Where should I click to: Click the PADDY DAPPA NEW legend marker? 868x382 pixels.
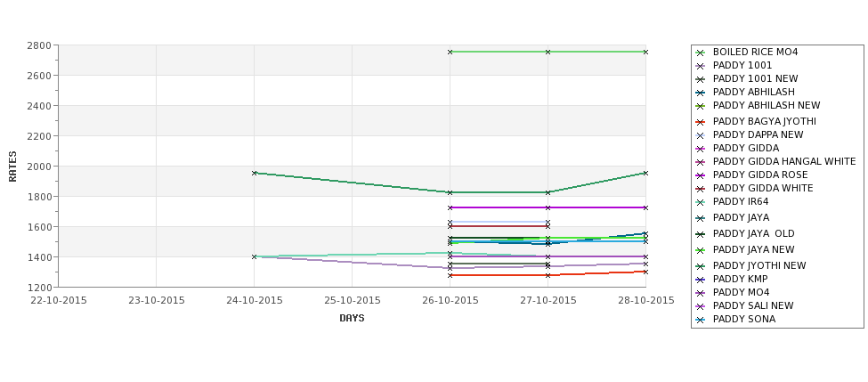click(701, 135)
